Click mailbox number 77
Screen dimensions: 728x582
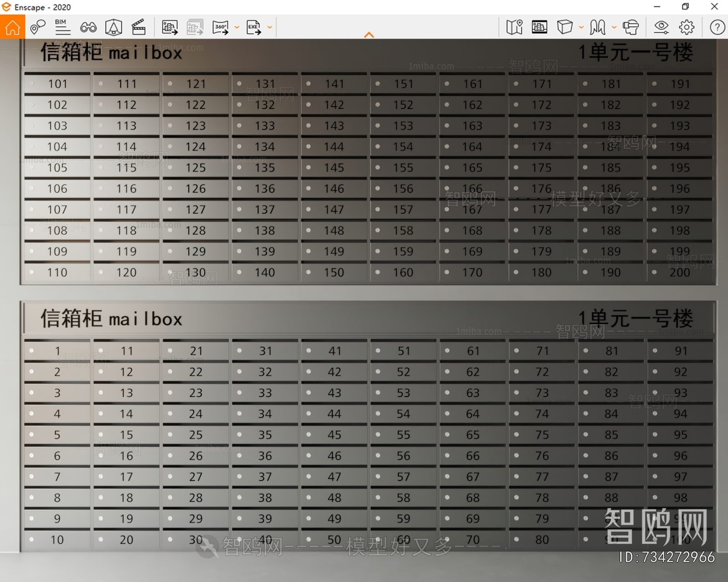pyautogui.click(x=542, y=477)
